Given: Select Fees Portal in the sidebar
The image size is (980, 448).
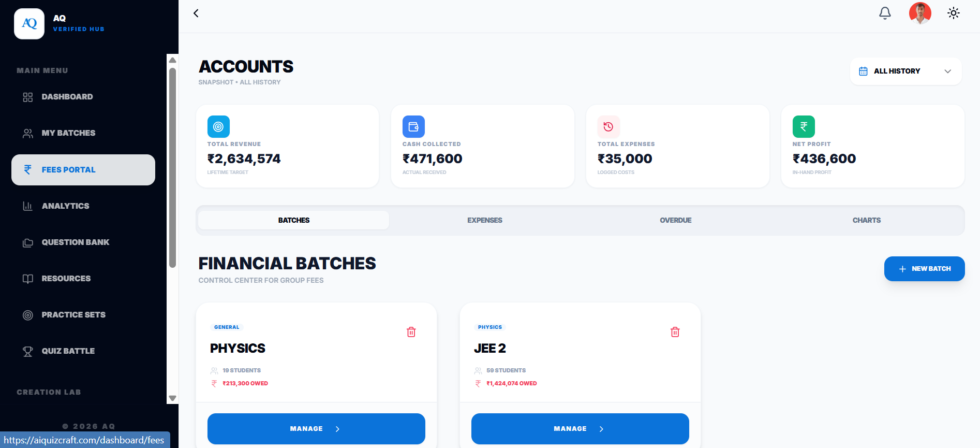Looking at the screenshot, I should point(83,170).
